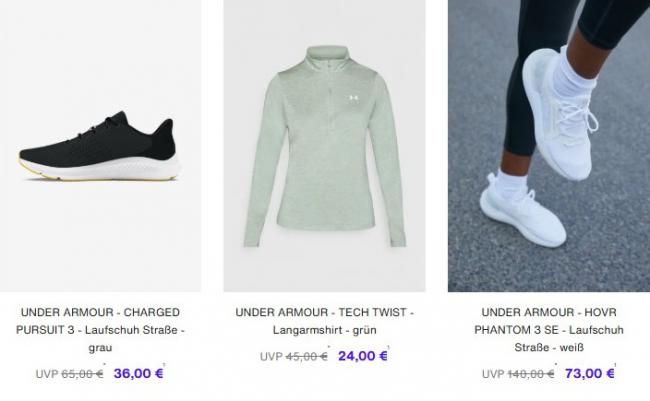Image resolution: width=650 pixels, height=401 pixels.
Task: Open the black Charged Pursuit 3 shoe image
Action: (100, 146)
